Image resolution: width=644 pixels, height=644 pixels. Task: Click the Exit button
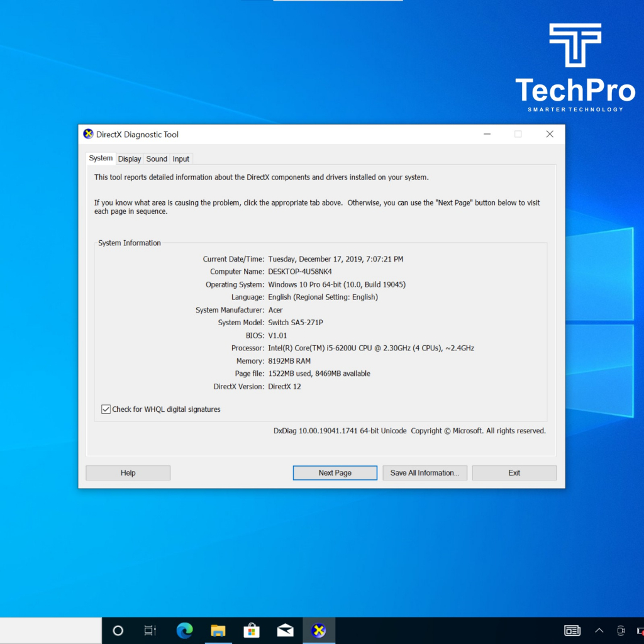pos(514,473)
